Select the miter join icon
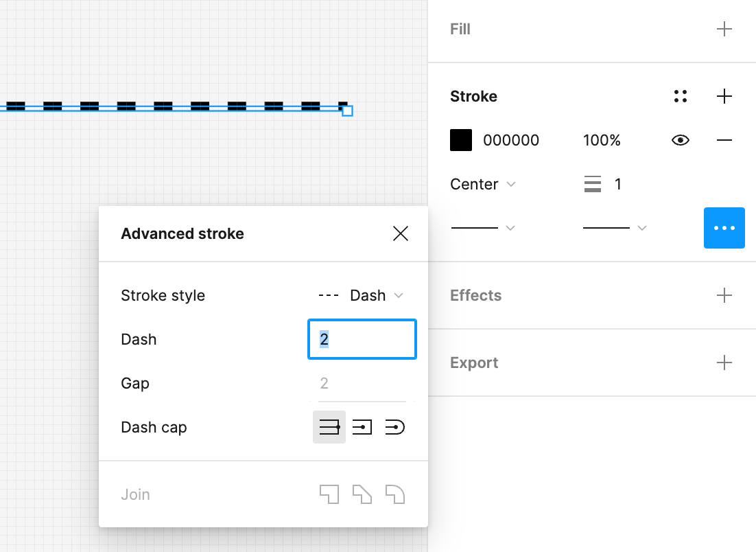This screenshot has width=756, height=552. pos(329,494)
